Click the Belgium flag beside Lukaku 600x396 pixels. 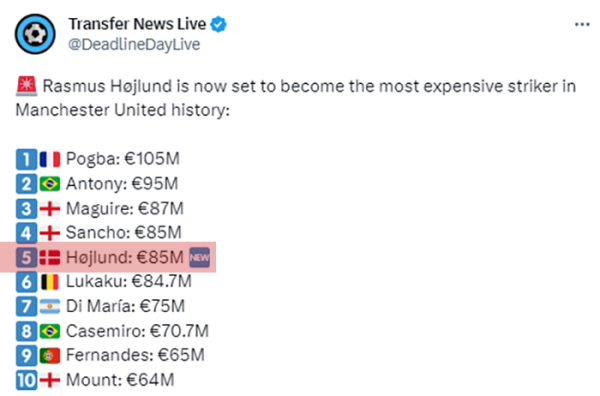pyautogui.click(x=50, y=282)
